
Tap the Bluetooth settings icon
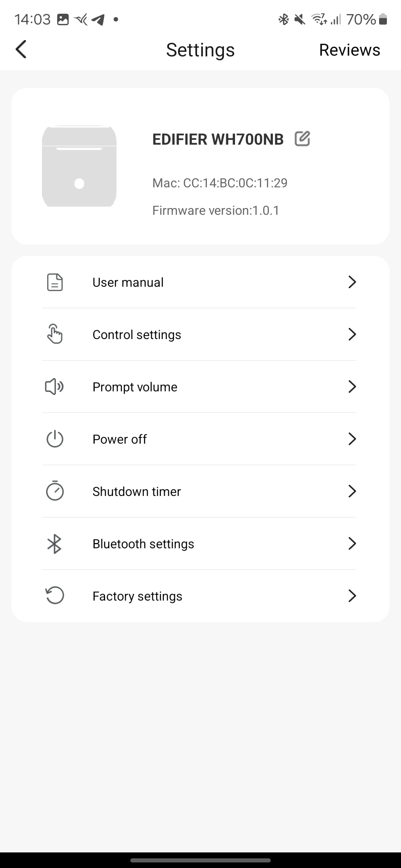[x=54, y=544]
